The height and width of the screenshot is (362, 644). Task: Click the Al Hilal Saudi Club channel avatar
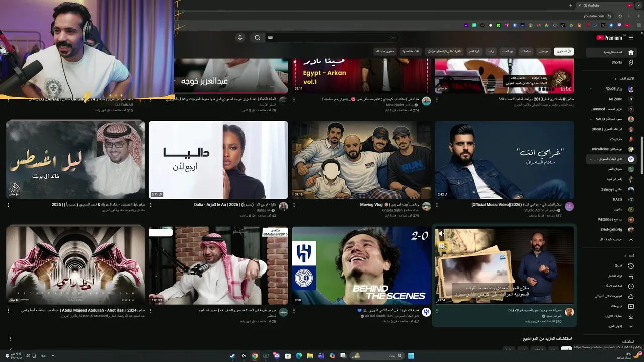427,312
